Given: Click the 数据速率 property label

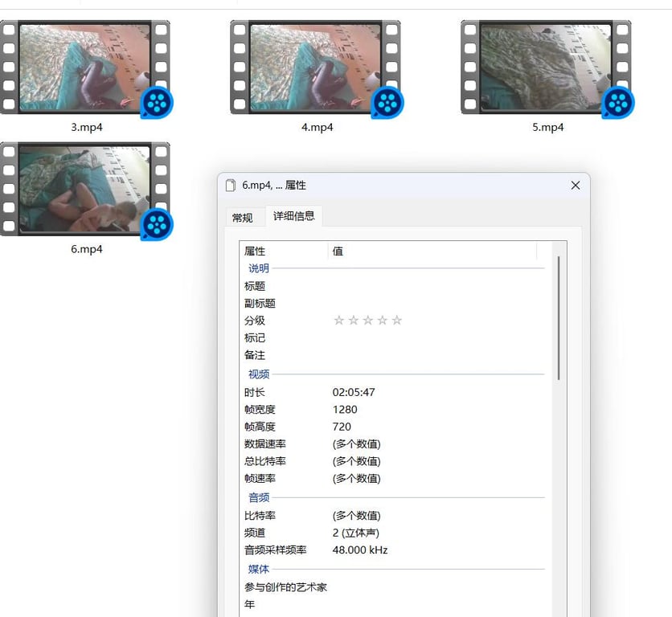Looking at the screenshot, I should [264, 444].
